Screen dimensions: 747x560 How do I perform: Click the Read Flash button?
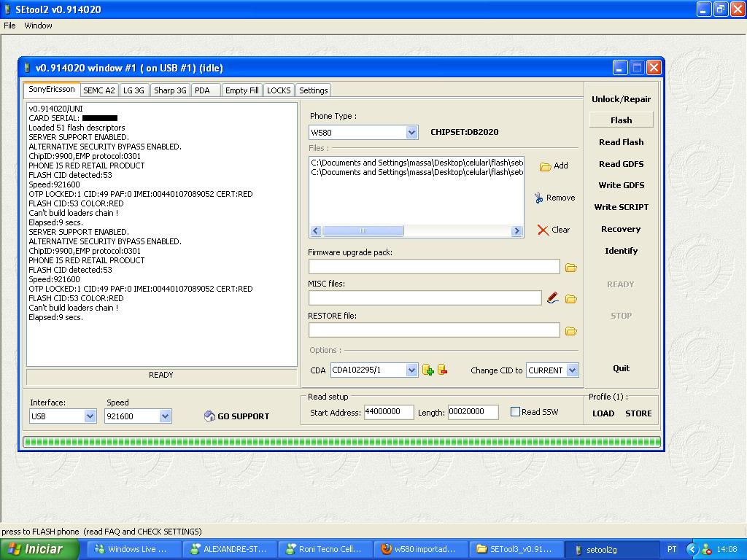point(622,142)
